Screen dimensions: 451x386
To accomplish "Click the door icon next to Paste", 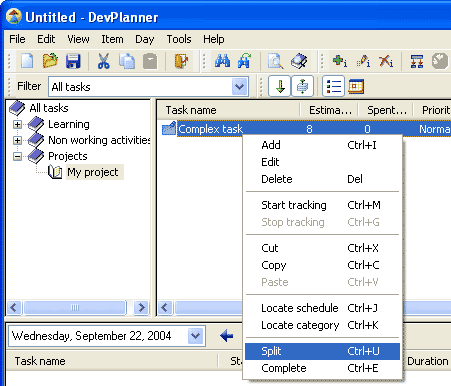I will tap(181, 61).
